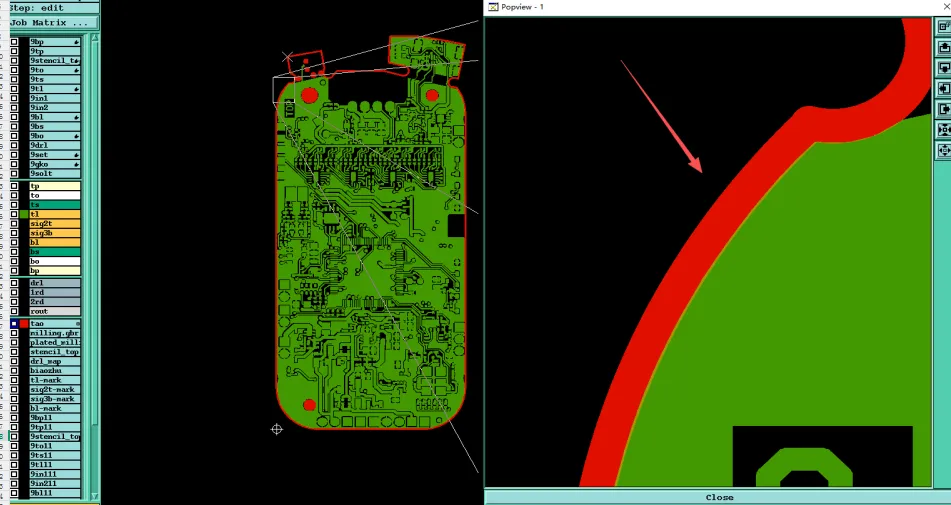
Task: Select layer name 9bp11
Action: coord(55,418)
